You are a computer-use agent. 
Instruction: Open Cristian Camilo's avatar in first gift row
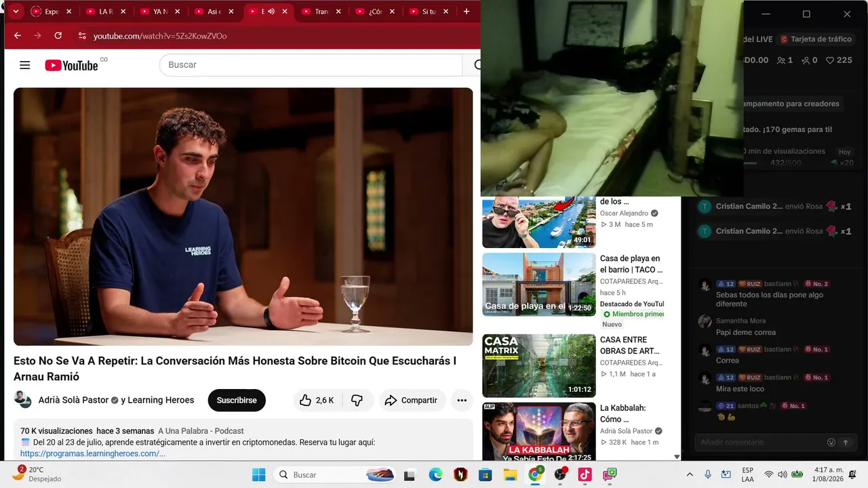(705, 207)
